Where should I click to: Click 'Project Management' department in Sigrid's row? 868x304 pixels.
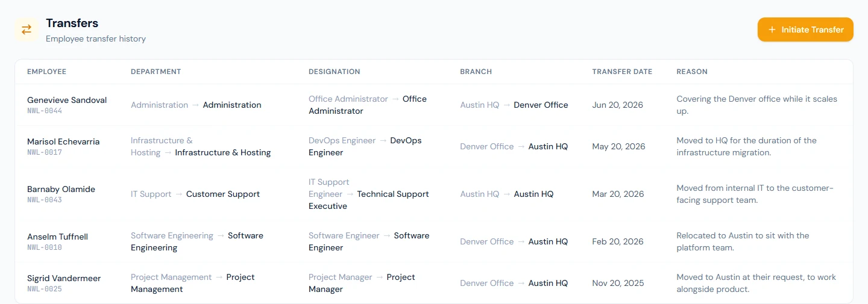click(193, 283)
